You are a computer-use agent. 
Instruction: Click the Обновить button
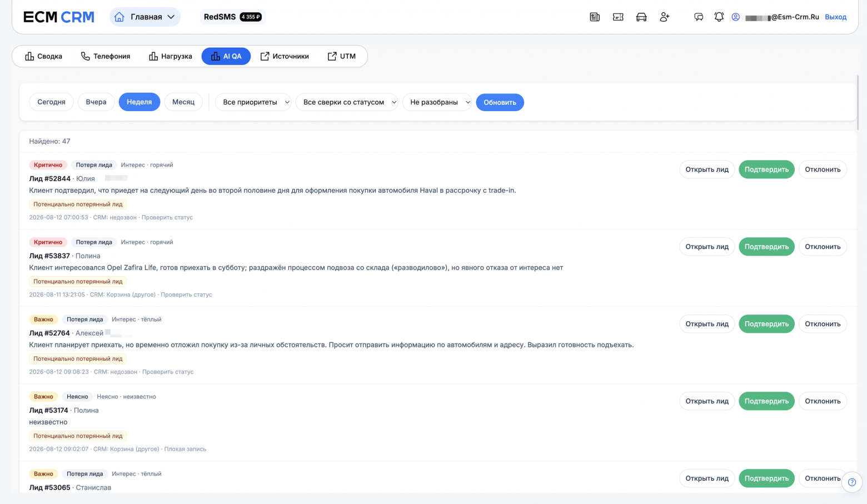tap(500, 102)
